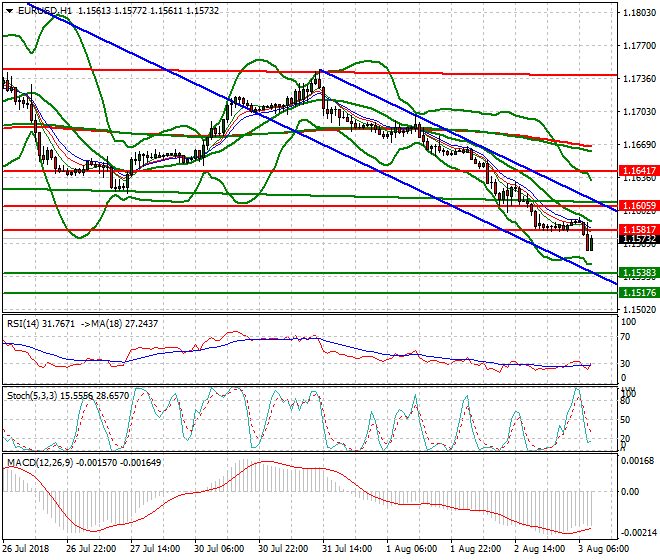Select the green 1.15176 support price label
The width and height of the screenshot is (660, 560).
pos(638,293)
